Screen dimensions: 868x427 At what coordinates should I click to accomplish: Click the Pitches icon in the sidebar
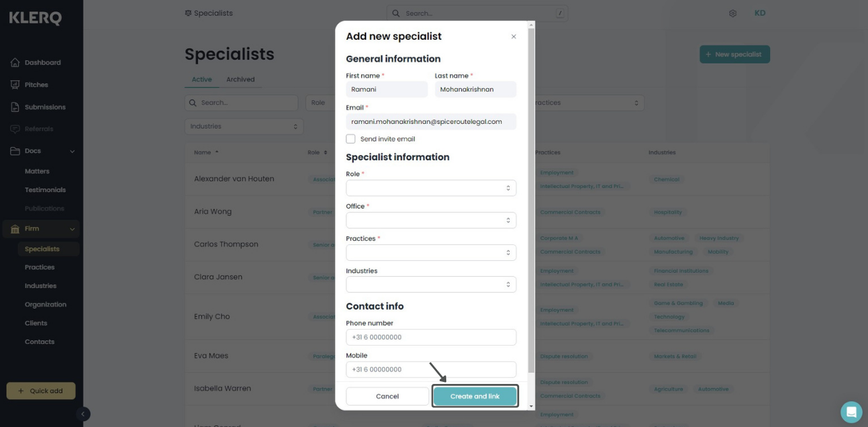click(15, 85)
